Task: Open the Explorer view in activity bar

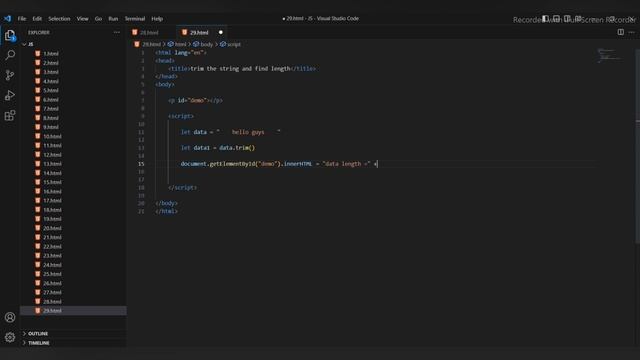Action: pyautogui.click(x=10, y=36)
